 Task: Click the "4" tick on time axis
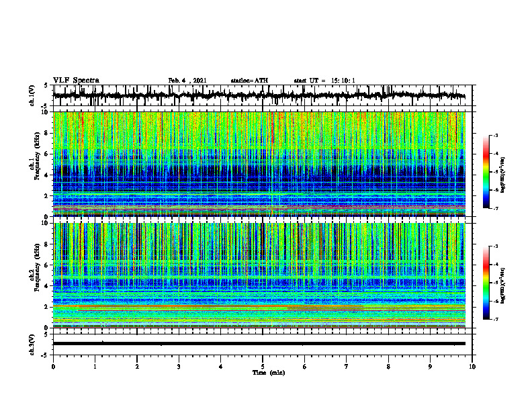coord(221,367)
